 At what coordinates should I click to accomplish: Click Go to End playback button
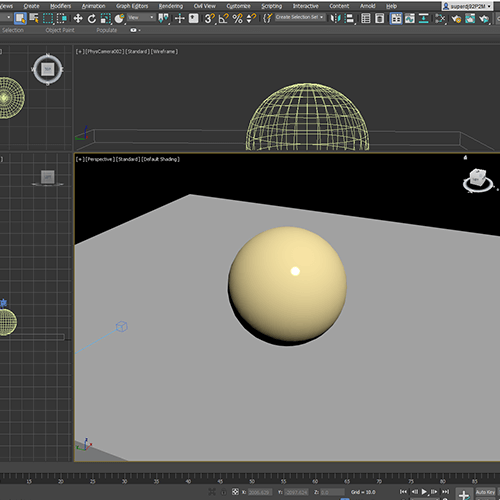coord(445,492)
